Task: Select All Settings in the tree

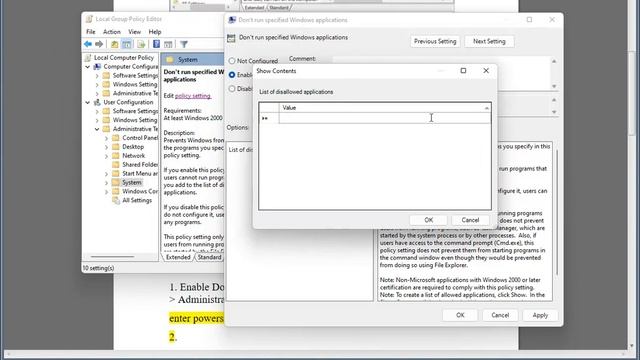Action: (137, 200)
